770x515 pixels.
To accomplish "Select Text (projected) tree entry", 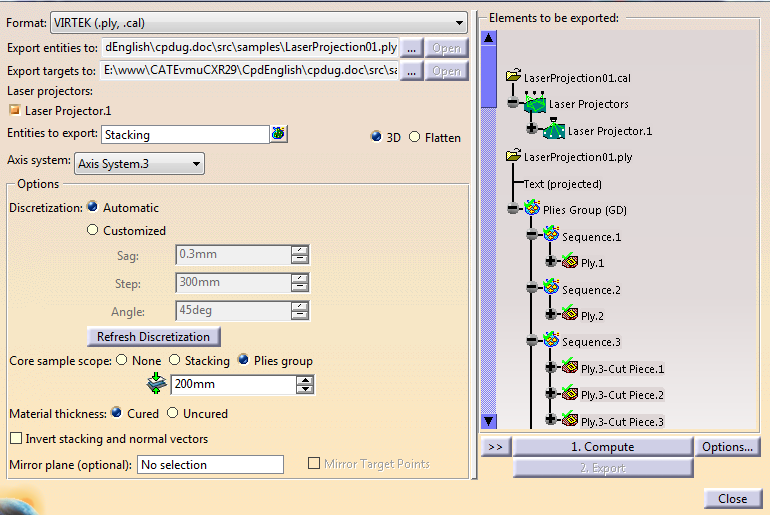I will [562, 184].
